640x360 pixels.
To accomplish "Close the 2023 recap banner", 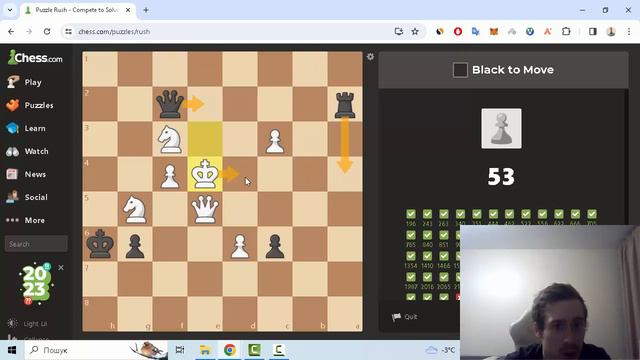I will click(x=61, y=267).
